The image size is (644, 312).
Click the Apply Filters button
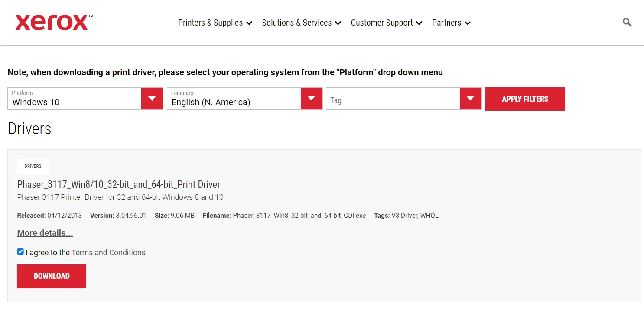pos(525,99)
